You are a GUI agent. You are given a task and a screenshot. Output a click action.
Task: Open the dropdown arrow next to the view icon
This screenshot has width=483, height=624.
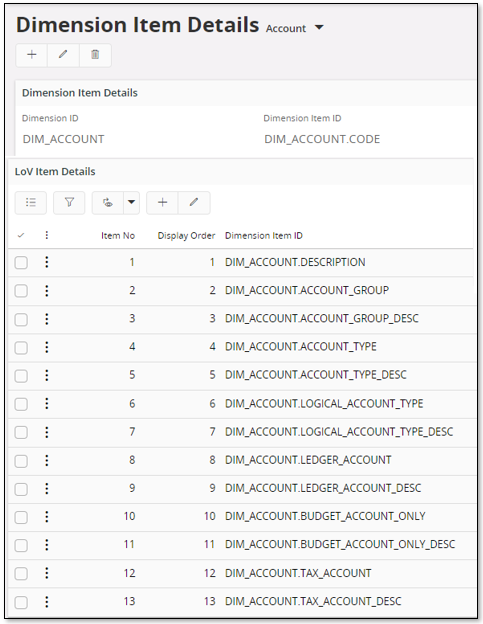point(131,203)
